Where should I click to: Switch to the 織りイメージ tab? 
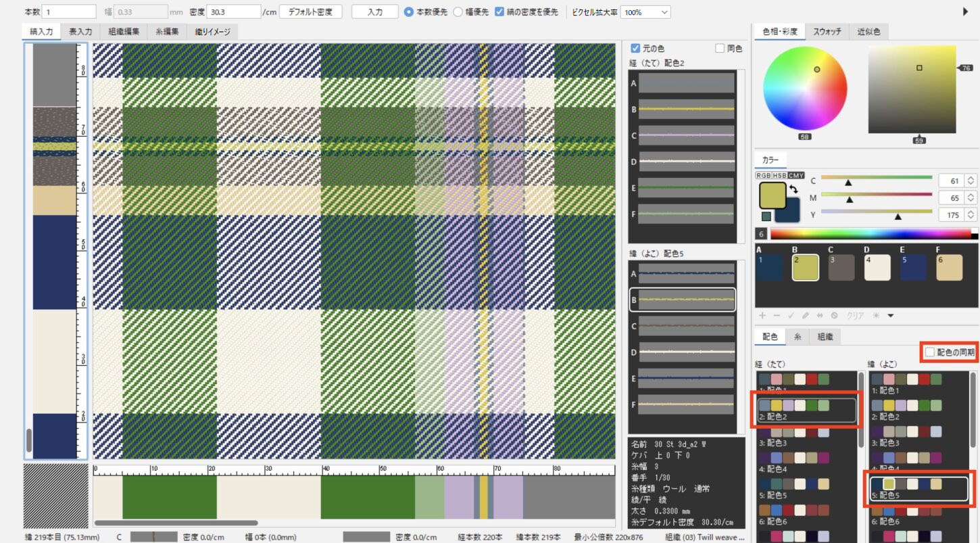coord(212,31)
